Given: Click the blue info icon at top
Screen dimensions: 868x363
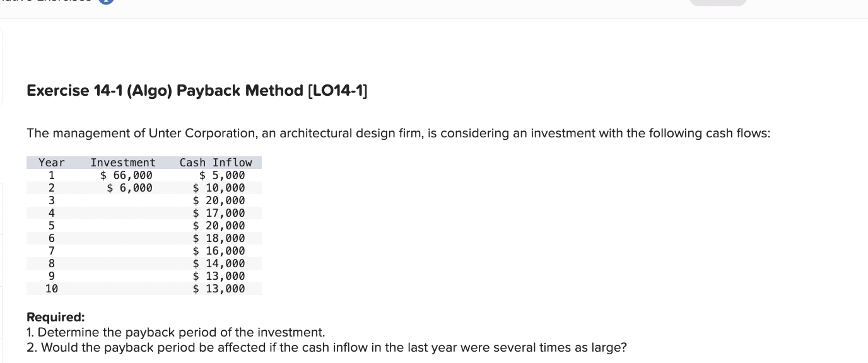Looking at the screenshot, I should [x=107, y=2].
